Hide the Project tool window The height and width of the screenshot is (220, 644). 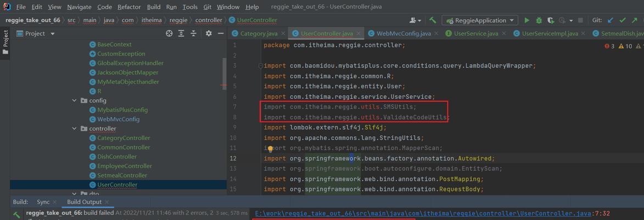click(x=221, y=34)
